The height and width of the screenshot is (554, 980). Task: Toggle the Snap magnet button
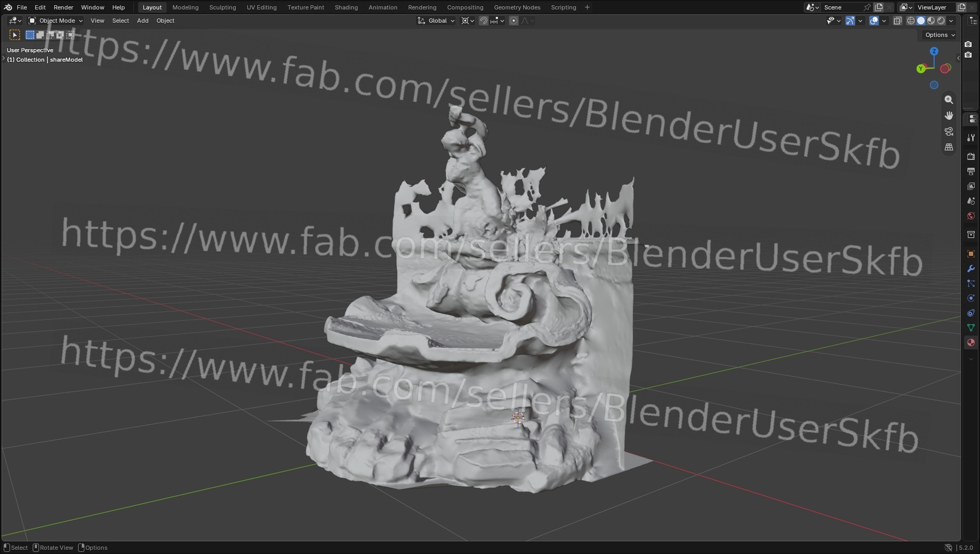pos(484,21)
